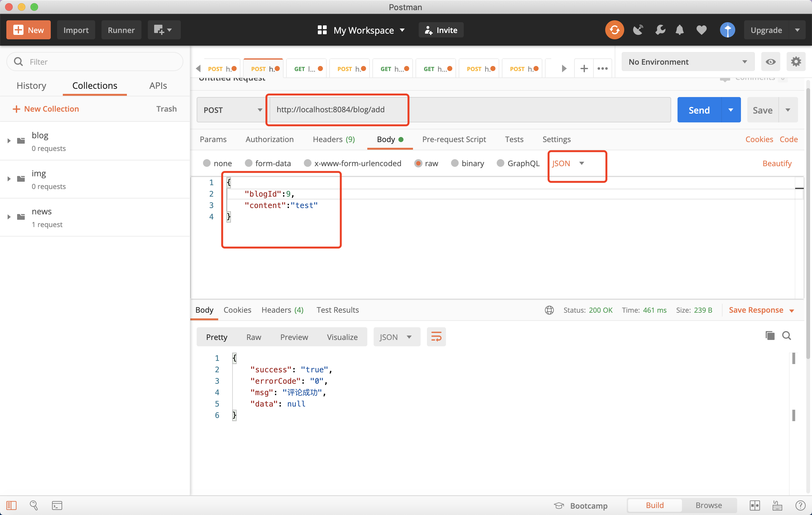
Task: Toggle word wrap in response viewer
Action: [x=436, y=337]
